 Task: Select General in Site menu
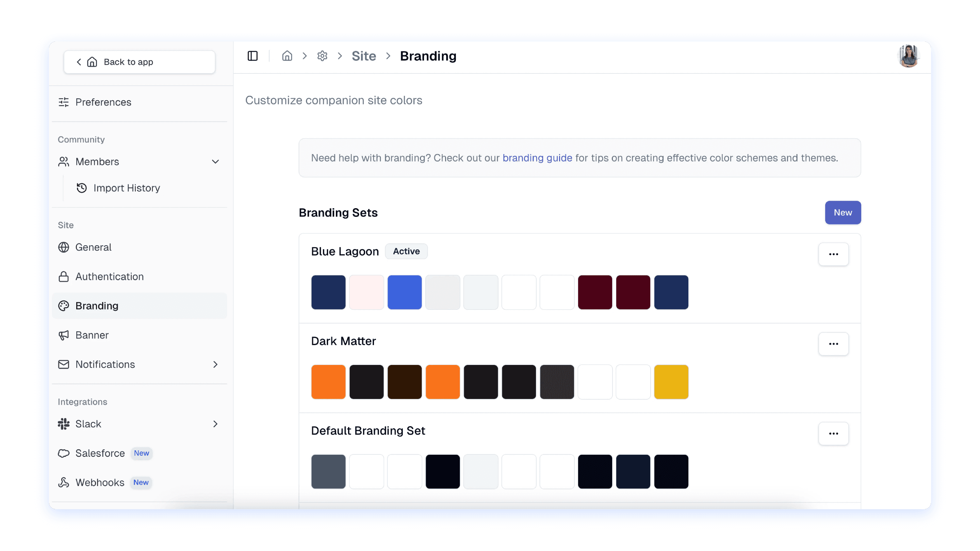coord(93,247)
